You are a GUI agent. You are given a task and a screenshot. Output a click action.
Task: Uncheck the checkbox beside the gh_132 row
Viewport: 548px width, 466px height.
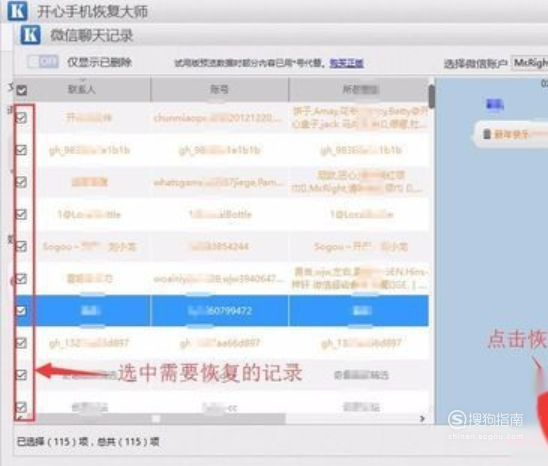point(21,343)
